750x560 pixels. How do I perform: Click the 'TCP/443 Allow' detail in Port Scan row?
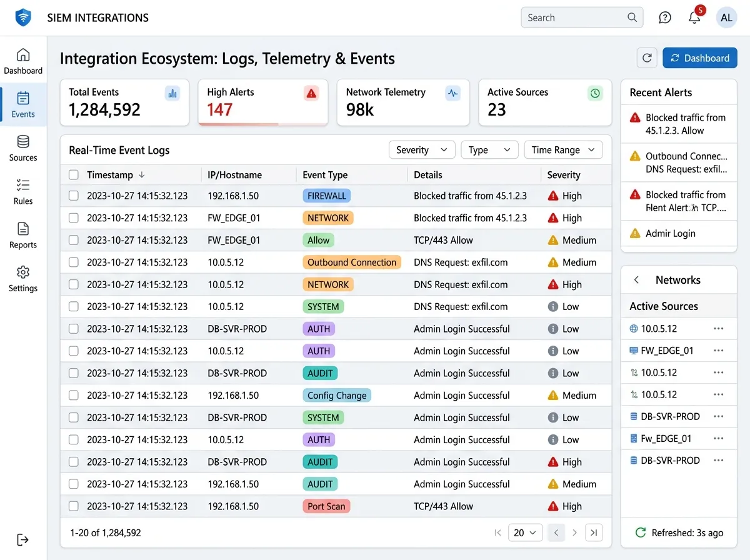[x=443, y=506]
